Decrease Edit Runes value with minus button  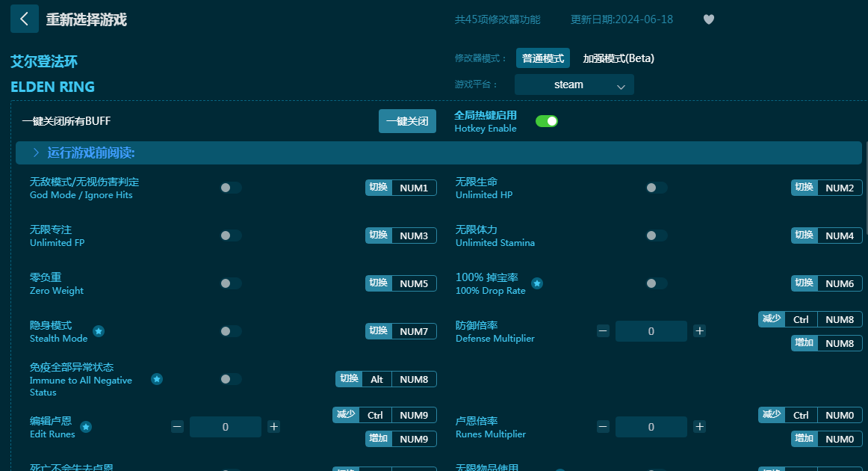[177, 427]
